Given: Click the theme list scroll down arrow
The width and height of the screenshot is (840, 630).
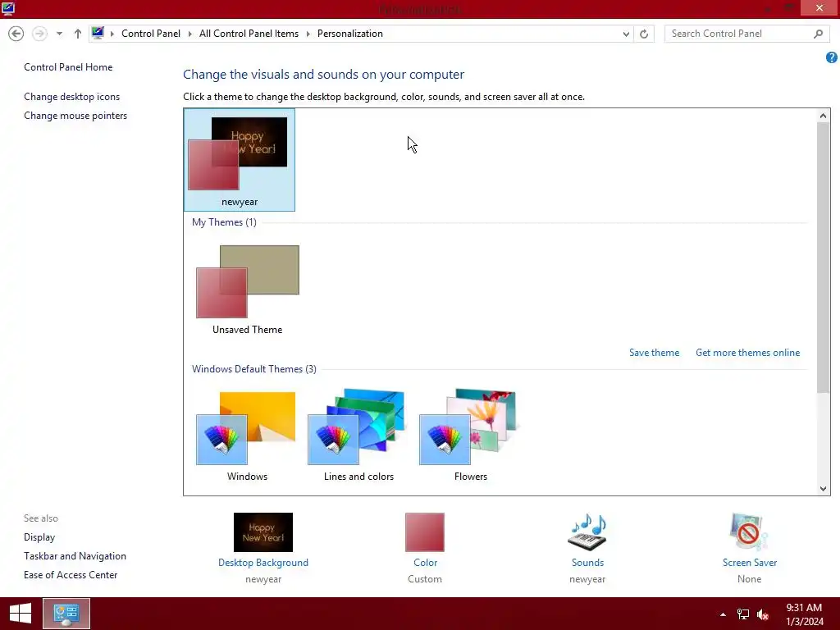Looking at the screenshot, I should click(824, 488).
